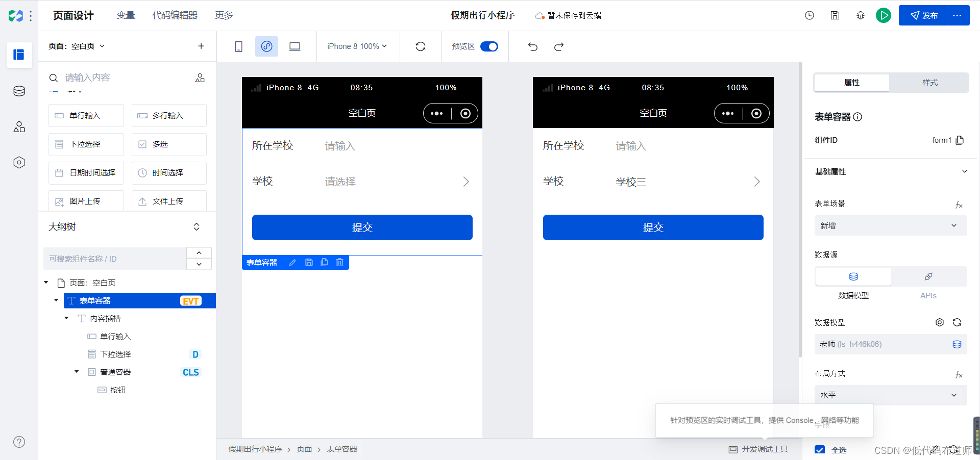
Task: Open the page selector dropdown
Action: 77,46
